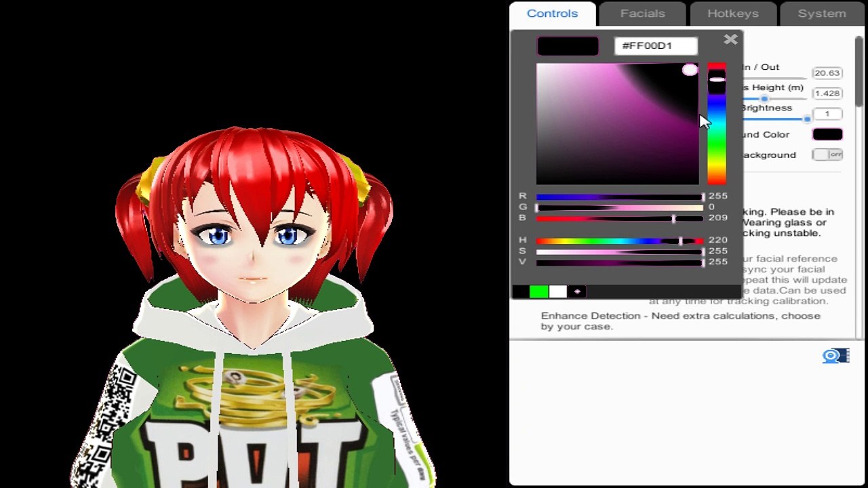This screenshot has width=868, height=488.
Task: Click the webcam recording icon
Action: click(835, 356)
